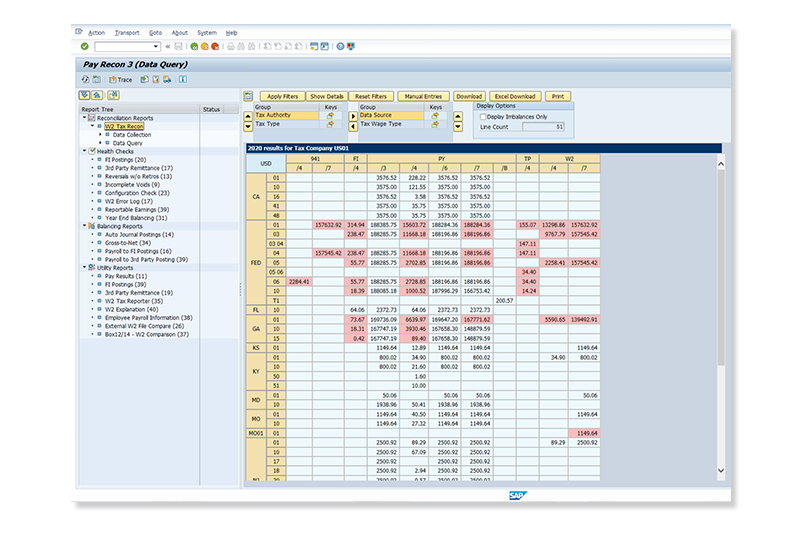Viewport: 800px width, 534px height.
Task: Click the Download button
Action: (x=469, y=96)
